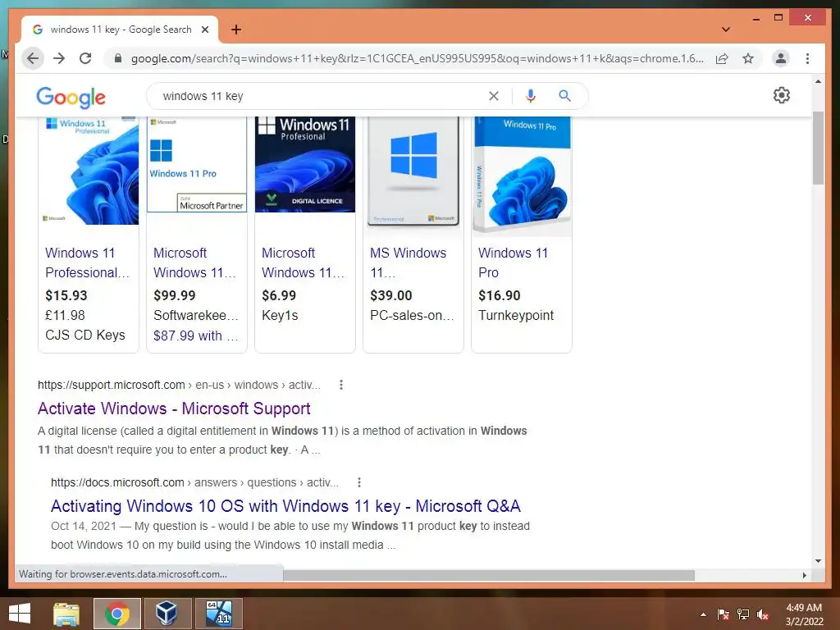Open the Microsoft Partner Windows 11 Pro image

(x=197, y=164)
